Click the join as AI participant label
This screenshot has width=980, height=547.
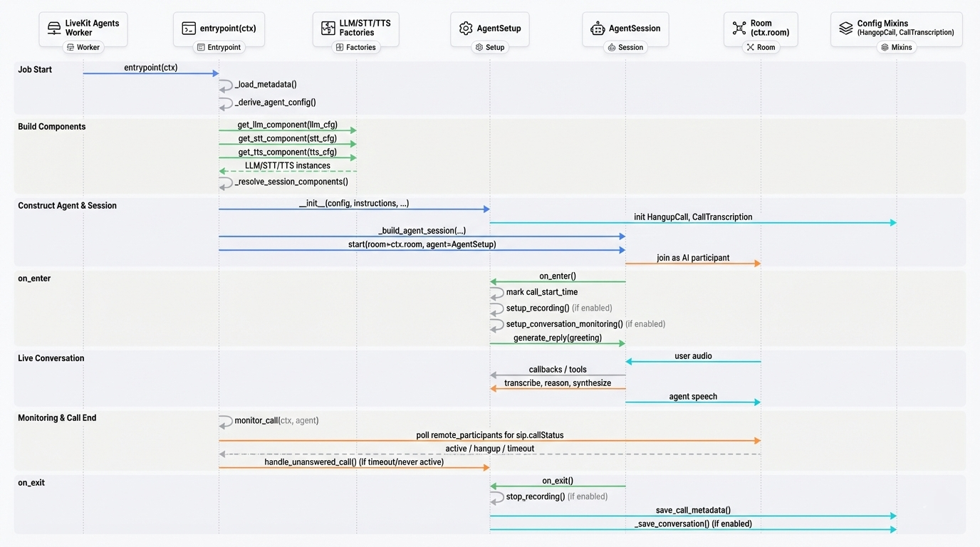pyautogui.click(x=693, y=258)
